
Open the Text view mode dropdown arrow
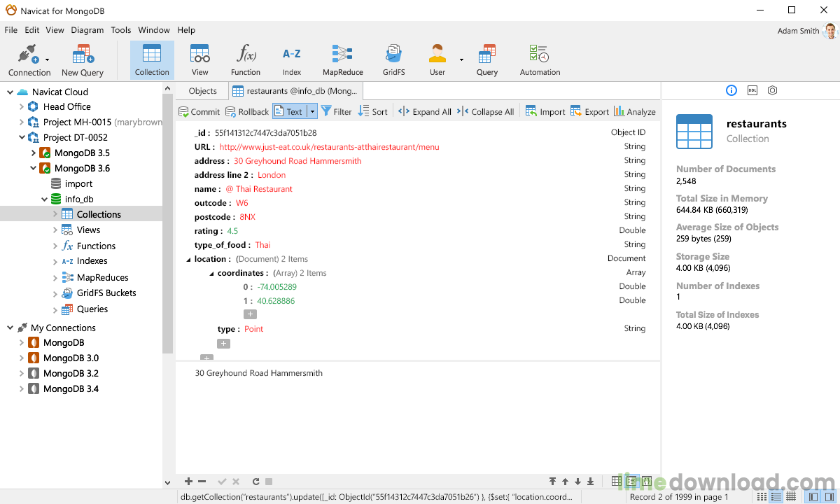pos(312,111)
